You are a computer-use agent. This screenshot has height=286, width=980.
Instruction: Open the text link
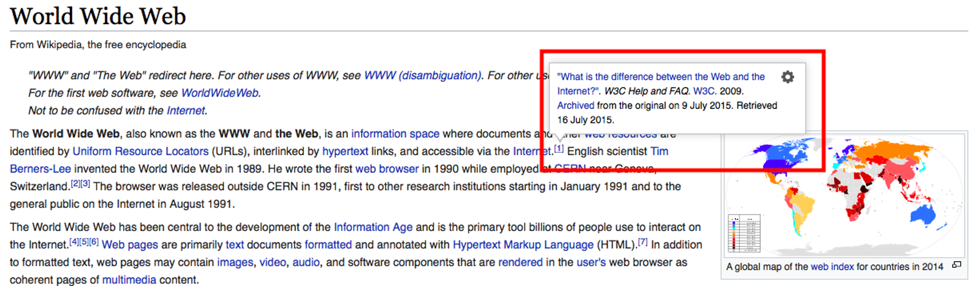235,245
